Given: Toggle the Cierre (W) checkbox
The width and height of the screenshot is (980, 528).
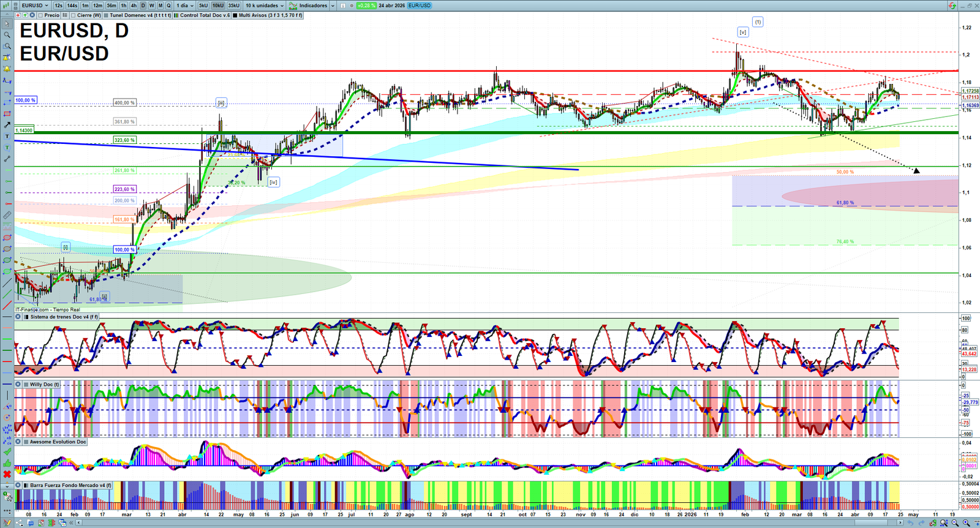Looking at the screenshot, I should click(73, 15).
